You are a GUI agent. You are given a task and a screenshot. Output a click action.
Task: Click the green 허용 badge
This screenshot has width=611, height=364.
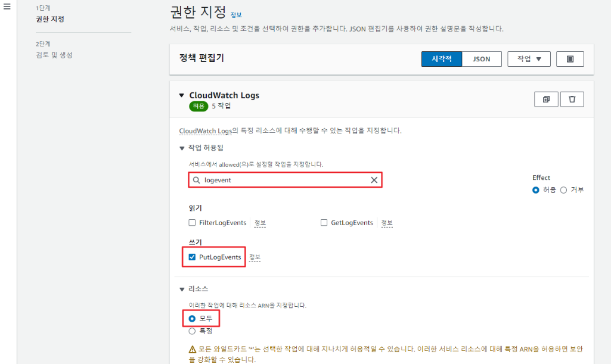199,106
